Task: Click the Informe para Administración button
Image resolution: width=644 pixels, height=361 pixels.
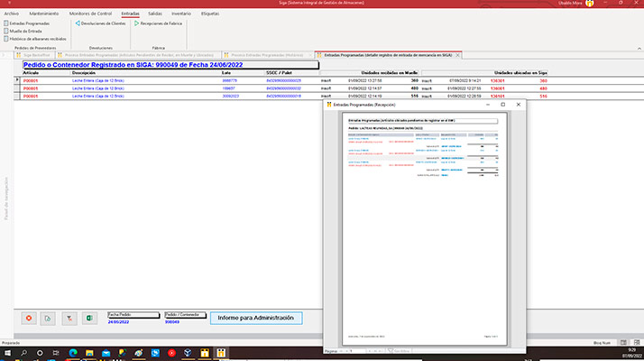Action: pos(255,318)
